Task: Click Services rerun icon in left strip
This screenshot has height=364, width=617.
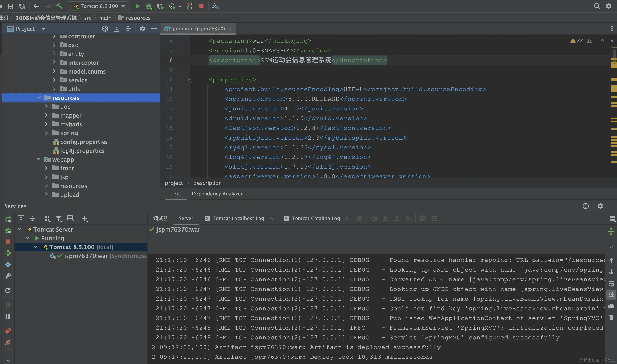Action: 8,219
